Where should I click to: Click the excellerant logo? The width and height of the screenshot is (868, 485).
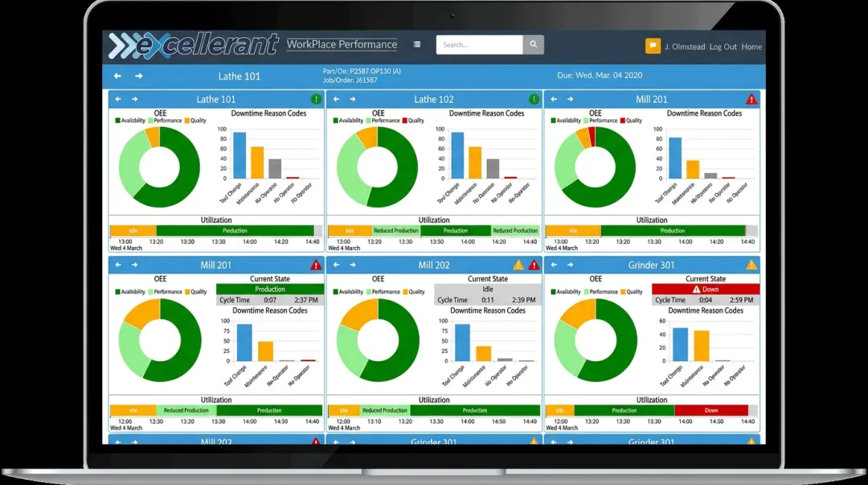tap(193, 46)
